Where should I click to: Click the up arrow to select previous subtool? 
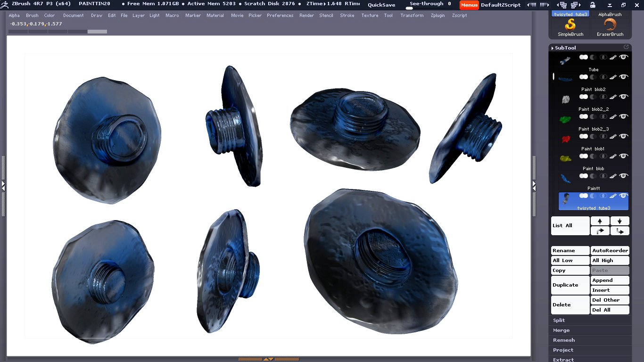coord(600,221)
